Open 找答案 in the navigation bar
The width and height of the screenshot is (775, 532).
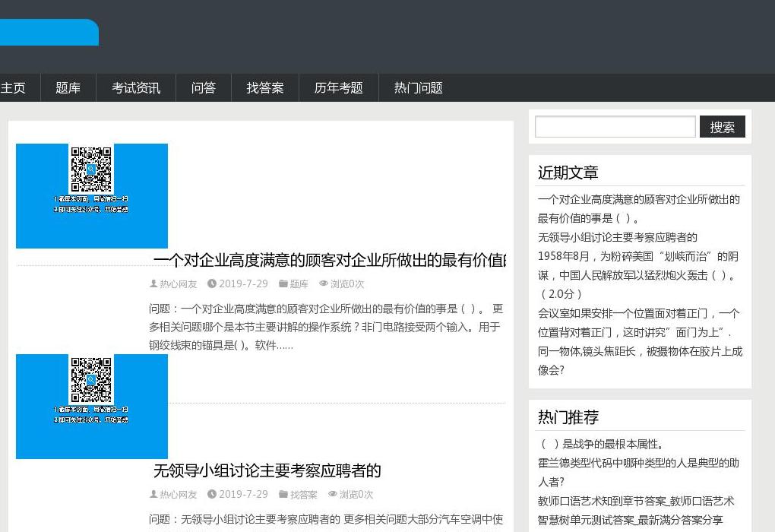click(x=265, y=88)
